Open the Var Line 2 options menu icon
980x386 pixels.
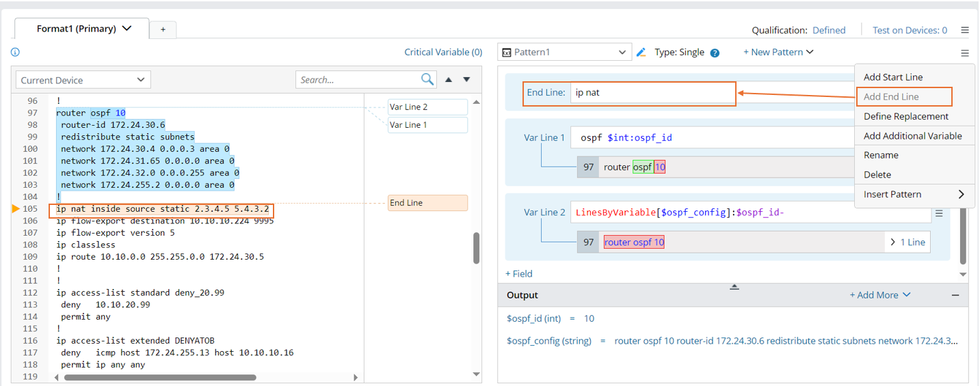pos(939,213)
